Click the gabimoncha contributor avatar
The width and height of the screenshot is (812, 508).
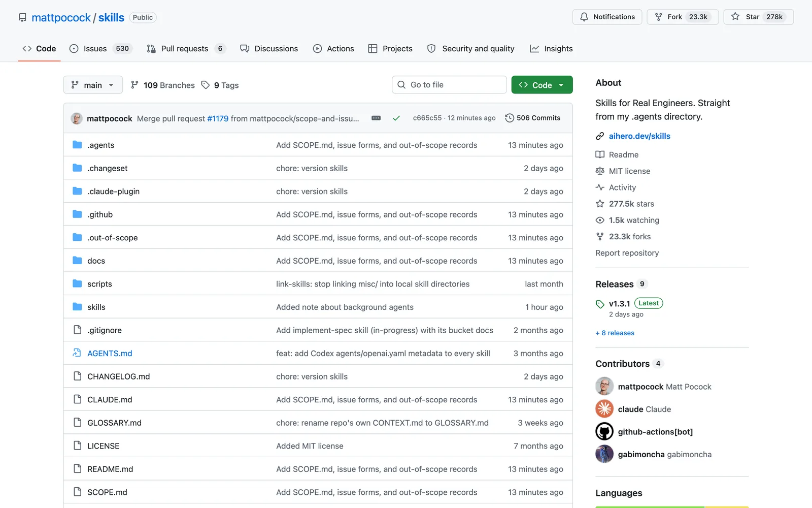(604, 454)
